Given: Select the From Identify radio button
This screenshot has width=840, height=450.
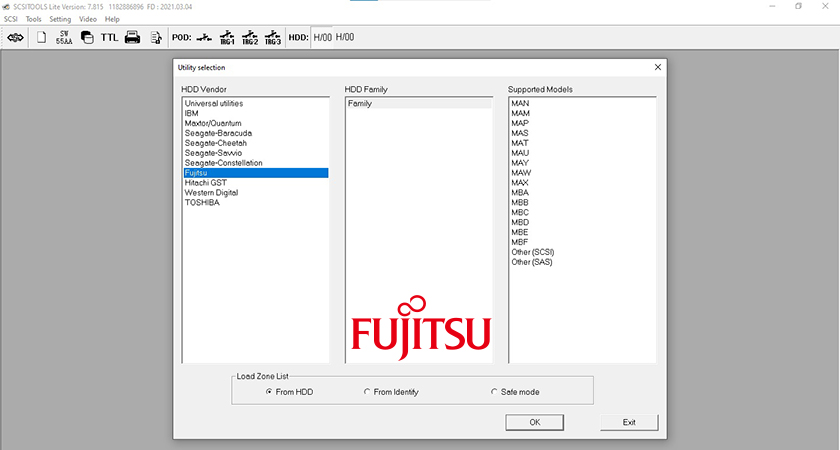Looking at the screenshot, I should click(391, 392).
